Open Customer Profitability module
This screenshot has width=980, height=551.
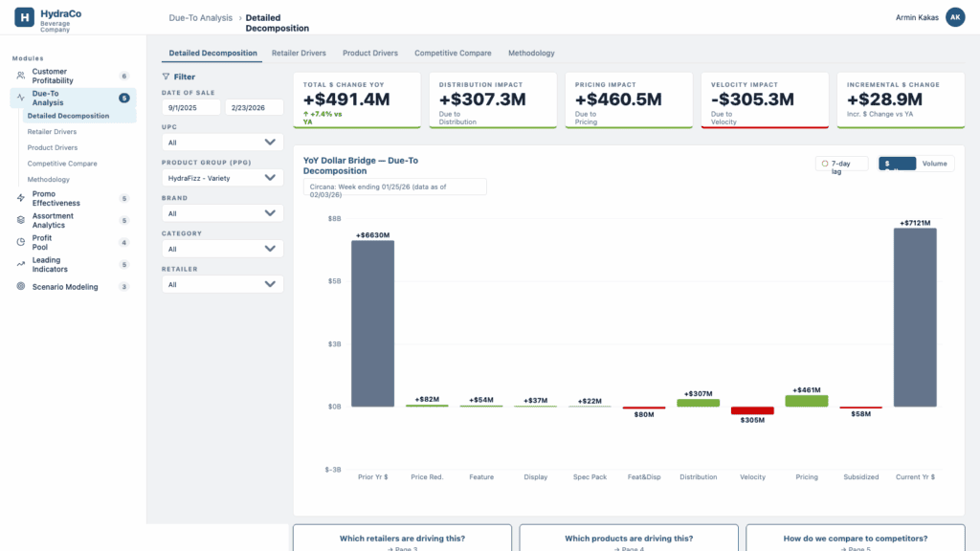(x=73, y=77)
